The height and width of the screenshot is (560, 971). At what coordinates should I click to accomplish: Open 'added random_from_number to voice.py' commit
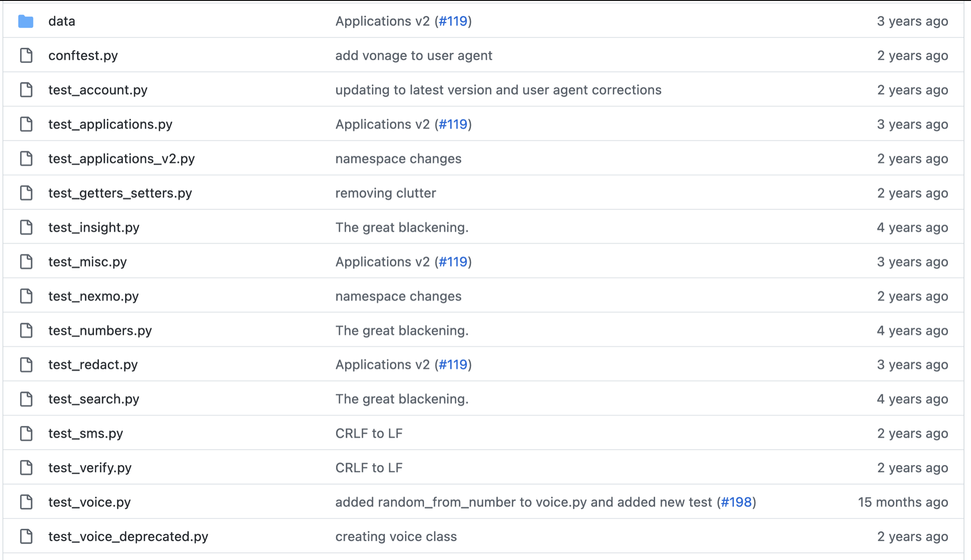tap(524, 502)
